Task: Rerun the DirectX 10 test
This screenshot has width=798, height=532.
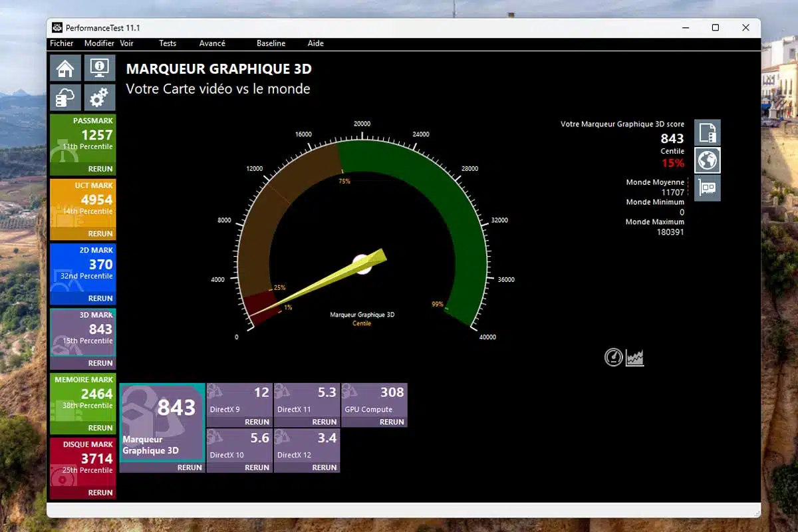Action: [x=257, y=467]
